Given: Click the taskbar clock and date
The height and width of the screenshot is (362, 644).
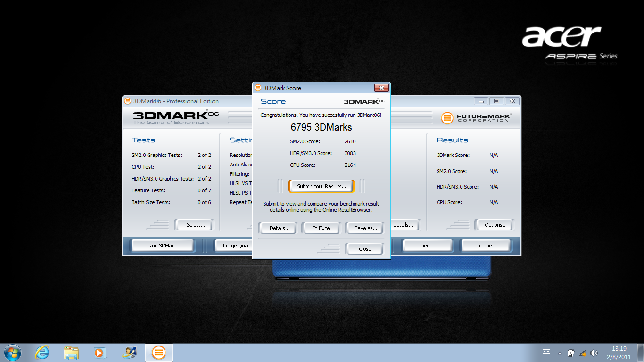Looking at the screenshot, I should [x=619, y=353].
